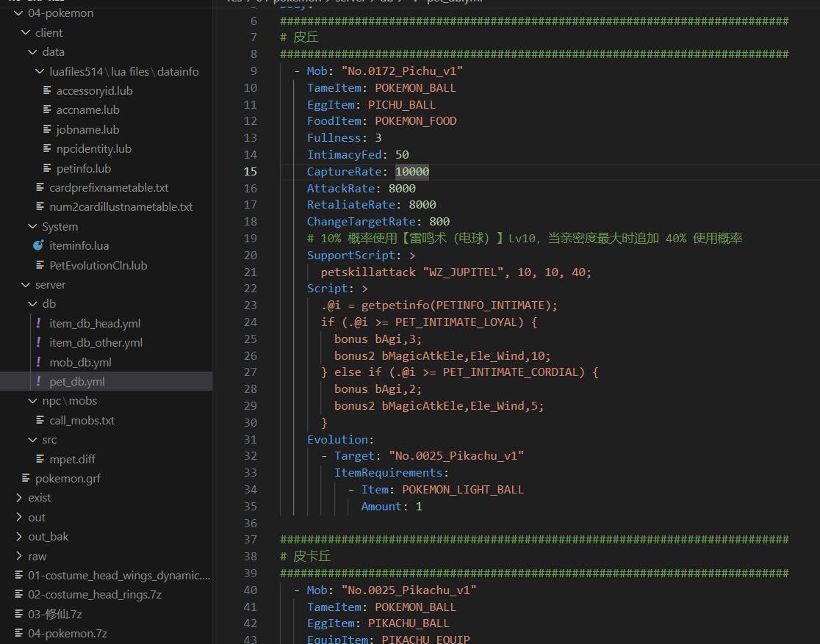Click the YAML icon next to mob_db.yml

pos(39,362)
